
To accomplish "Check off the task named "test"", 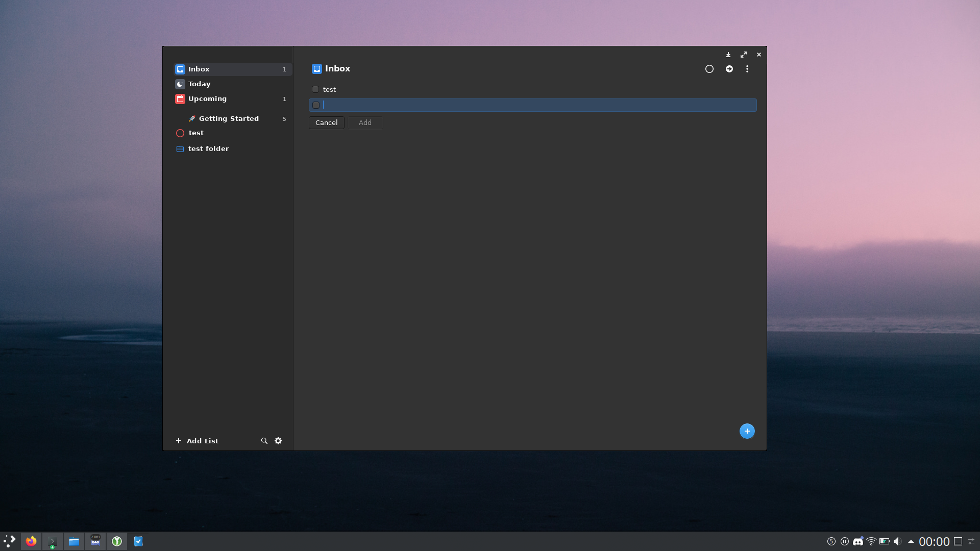I will point(315,89).
